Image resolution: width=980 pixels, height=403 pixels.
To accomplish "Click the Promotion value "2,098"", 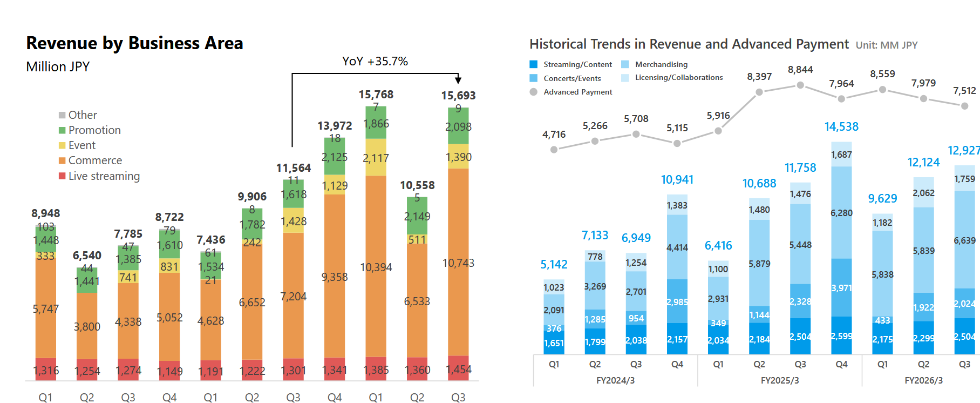I will point(458,127).
